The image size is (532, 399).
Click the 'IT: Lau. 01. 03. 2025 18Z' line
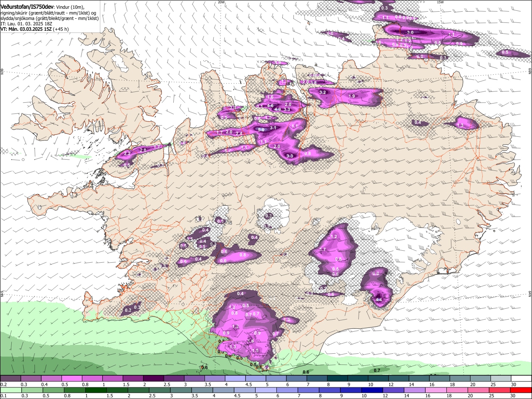26,24
